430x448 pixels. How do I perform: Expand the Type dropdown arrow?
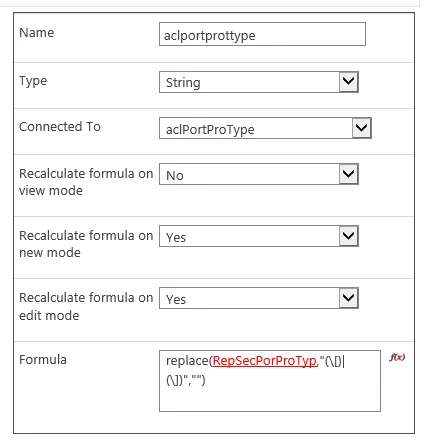(x=349, y=82)
